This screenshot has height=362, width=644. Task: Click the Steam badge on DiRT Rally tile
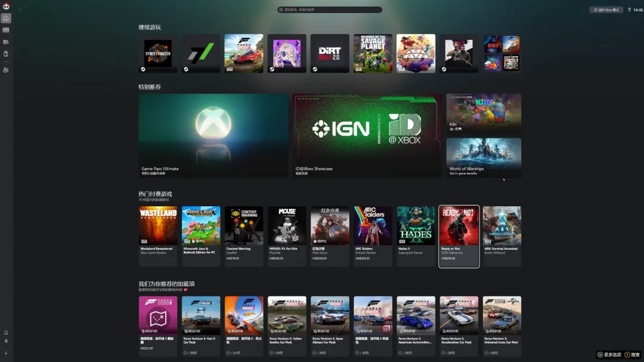click(x=315, y=69)
